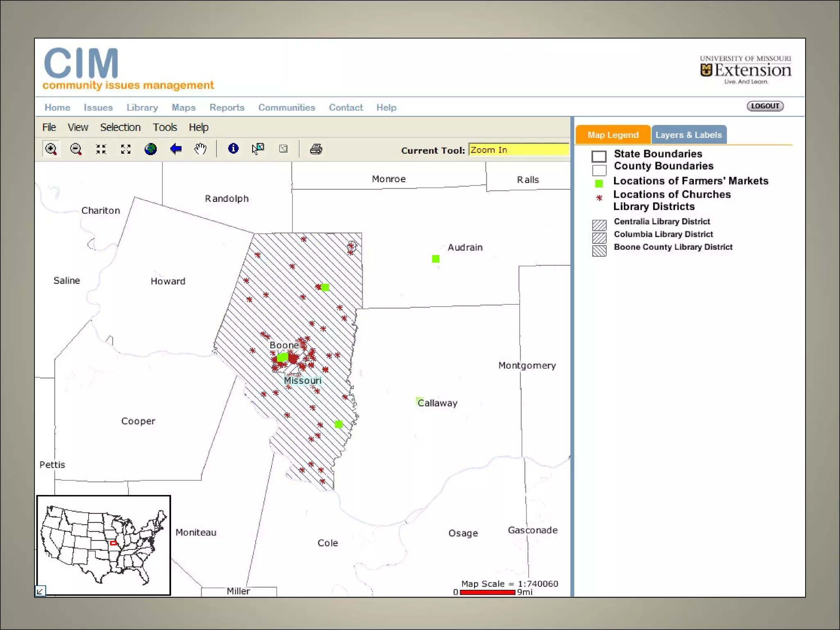840x630 pixels.
Task: Click the inward-arrows fixed zoom in icon
Action: [101, 149]
